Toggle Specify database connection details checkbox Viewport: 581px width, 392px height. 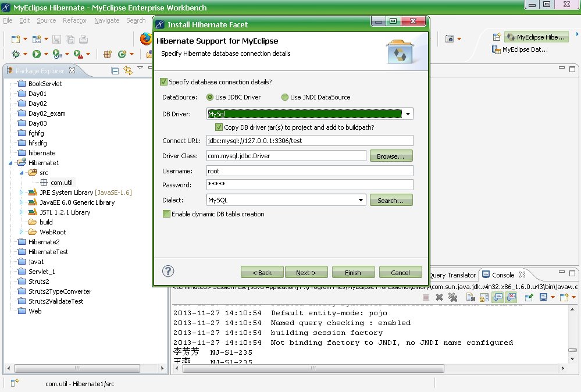coord(163,82)
